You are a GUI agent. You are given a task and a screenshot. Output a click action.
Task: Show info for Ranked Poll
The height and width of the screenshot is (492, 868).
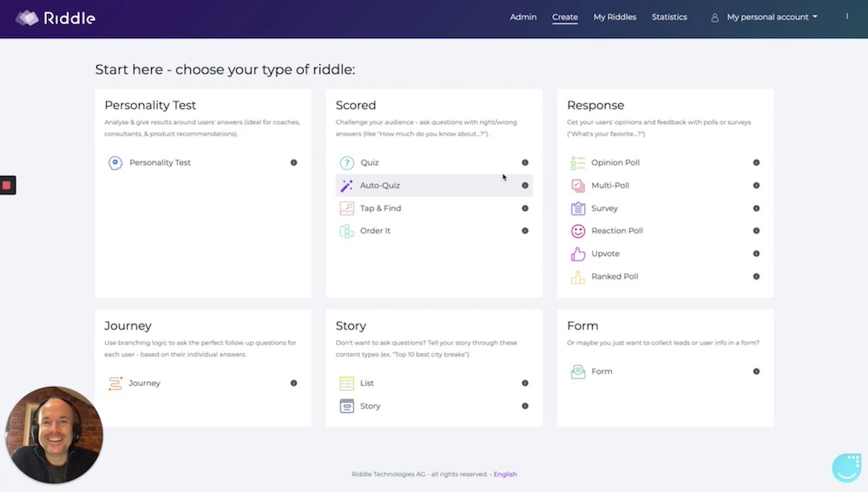756,276
